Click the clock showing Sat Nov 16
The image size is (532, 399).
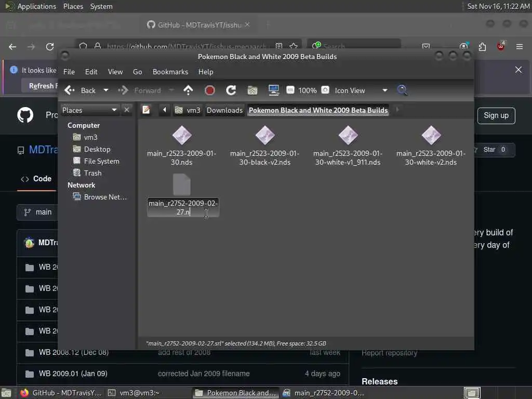pos(498,6)
